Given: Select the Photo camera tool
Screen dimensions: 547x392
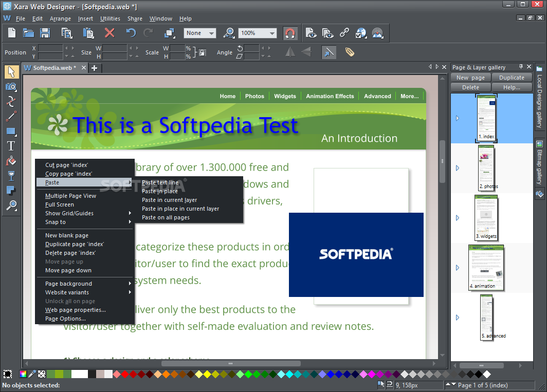Looking at the screenshot, I should [x=11, y=86].
